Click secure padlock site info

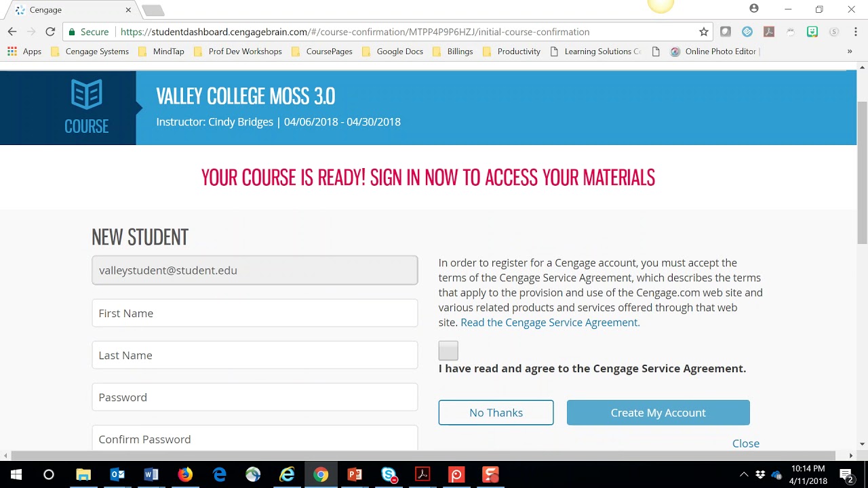[72, 32]
